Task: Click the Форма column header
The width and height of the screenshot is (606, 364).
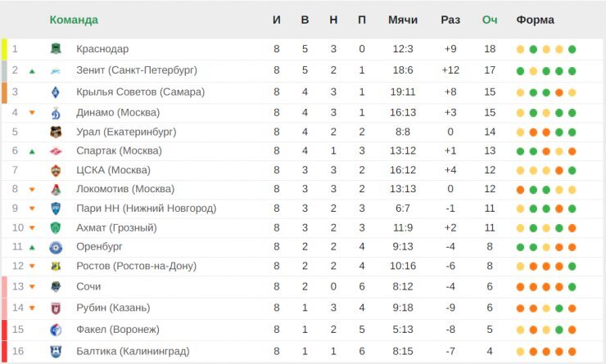Action: click(536, 20)
